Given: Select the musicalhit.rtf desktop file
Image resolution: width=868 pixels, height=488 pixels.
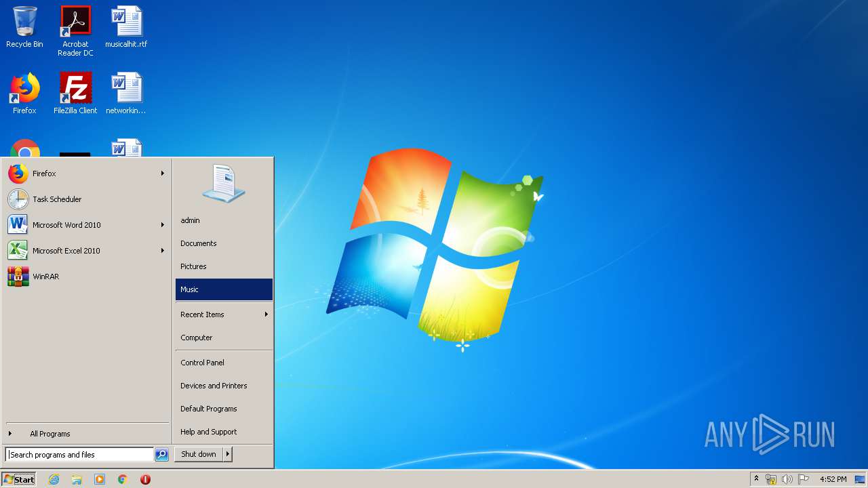Looking at the screenshot, I should [x=126, y=27].
